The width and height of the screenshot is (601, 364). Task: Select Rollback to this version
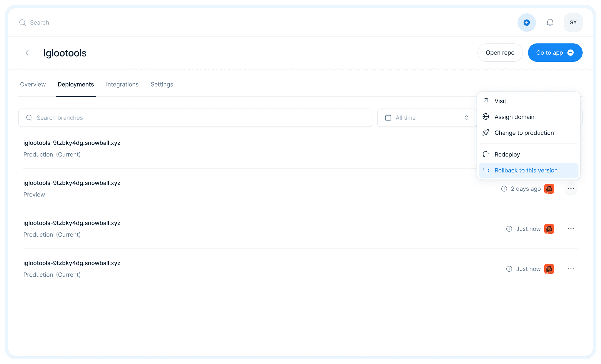pyautogui.click(x=526, y=170)
